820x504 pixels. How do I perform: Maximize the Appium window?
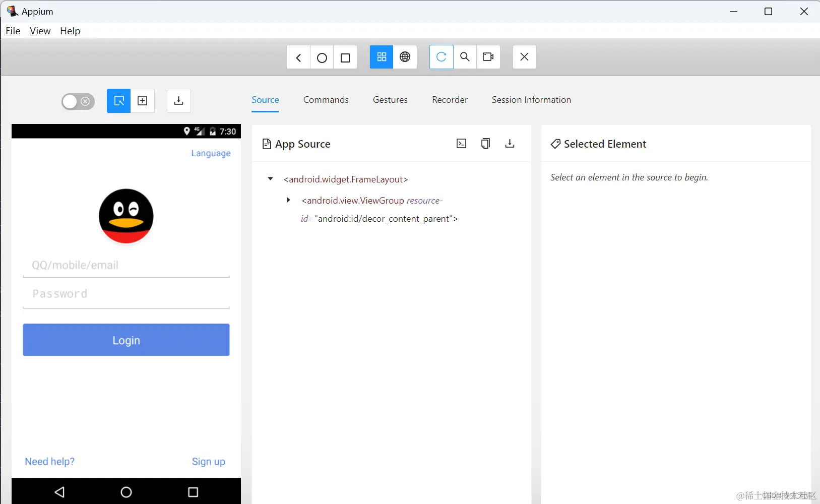click(x=768, y=11)
